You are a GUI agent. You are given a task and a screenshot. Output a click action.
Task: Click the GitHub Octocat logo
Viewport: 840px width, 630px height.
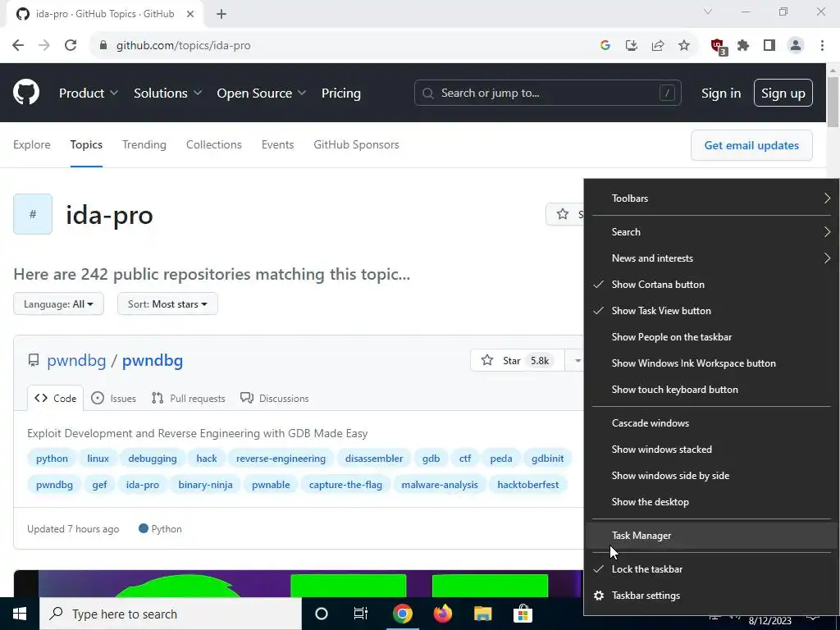pyautogui.click(x=26, y=93)
